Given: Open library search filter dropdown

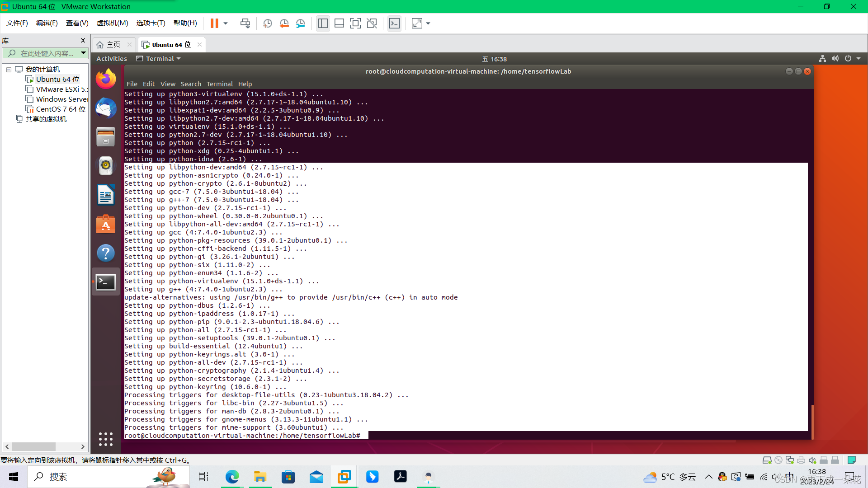Looking at the screenshot, I should click(x=83, y=53).
